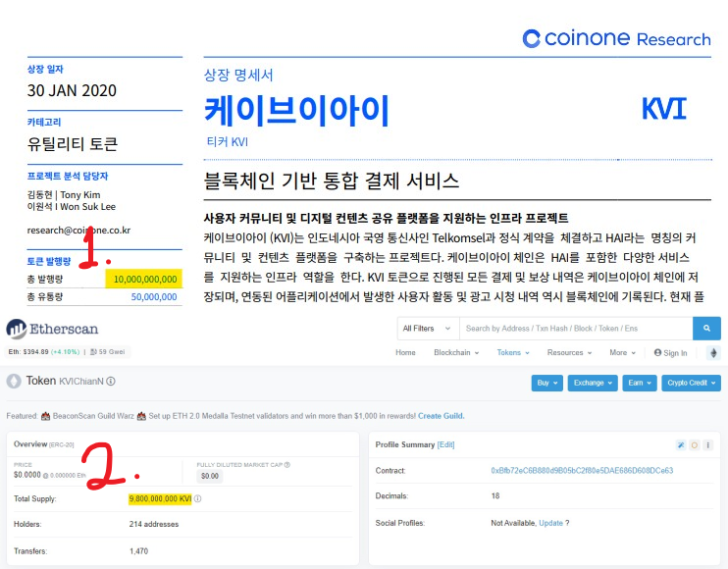Click the Edit link in Profile Summary

coord(445,444)
